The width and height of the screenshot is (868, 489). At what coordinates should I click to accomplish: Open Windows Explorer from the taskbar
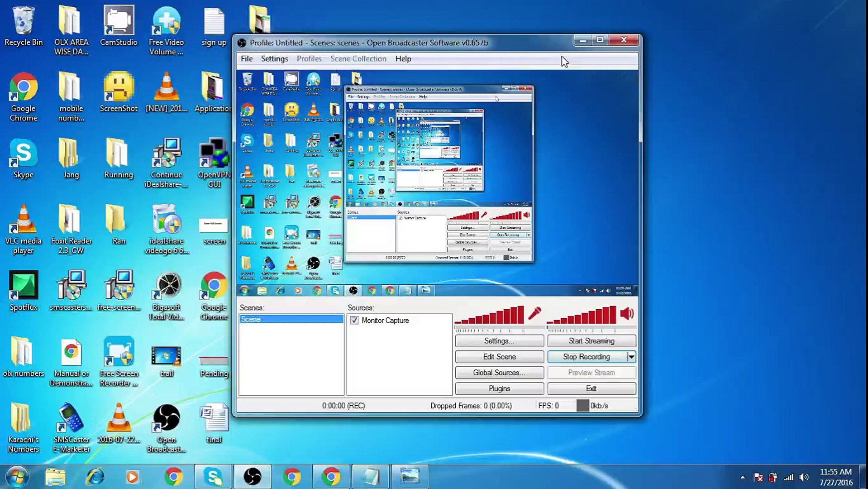pos(55,477)
